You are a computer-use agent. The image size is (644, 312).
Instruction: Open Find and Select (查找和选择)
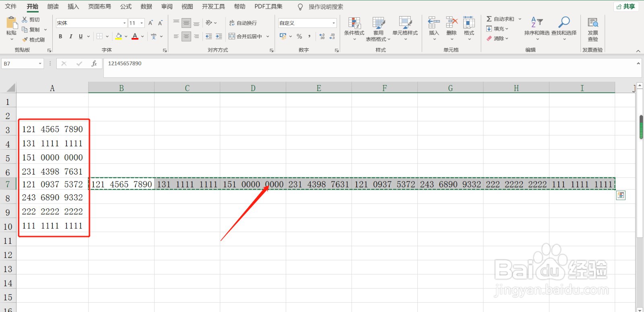tap(564, 28)
